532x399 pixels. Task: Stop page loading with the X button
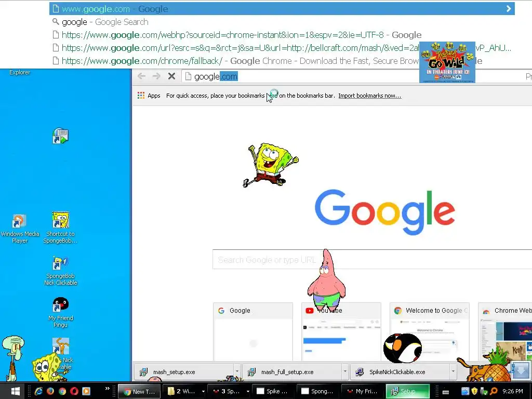(171, 76)
